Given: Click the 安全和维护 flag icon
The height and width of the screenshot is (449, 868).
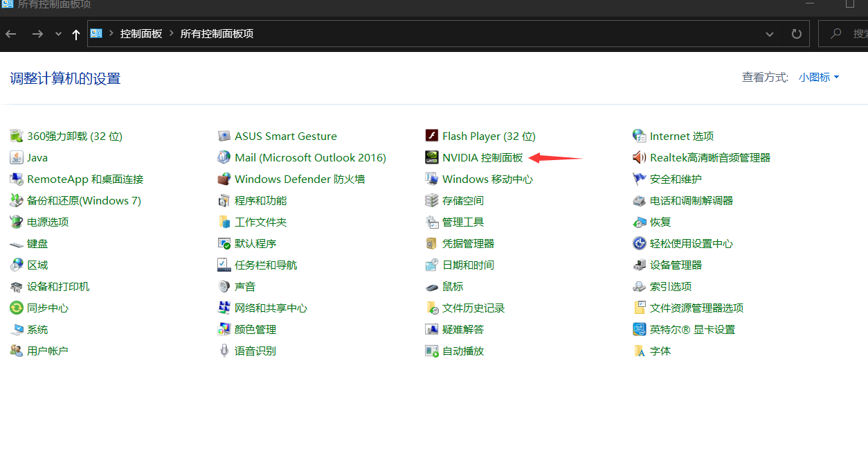Looking at the screenshot, I should [x=640, y=179].
